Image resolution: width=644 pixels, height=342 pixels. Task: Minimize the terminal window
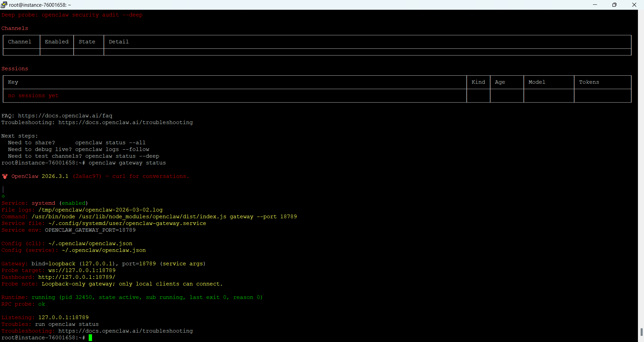tap(595, 5)
